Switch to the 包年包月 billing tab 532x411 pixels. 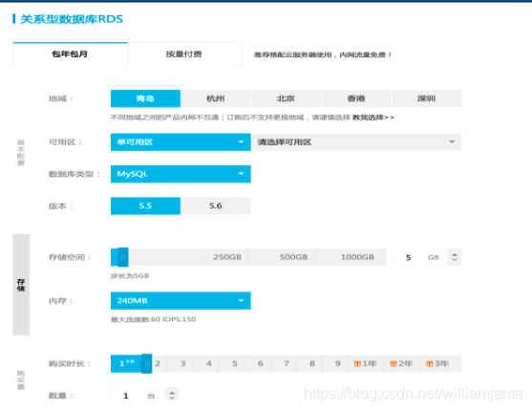pos(70,54)
